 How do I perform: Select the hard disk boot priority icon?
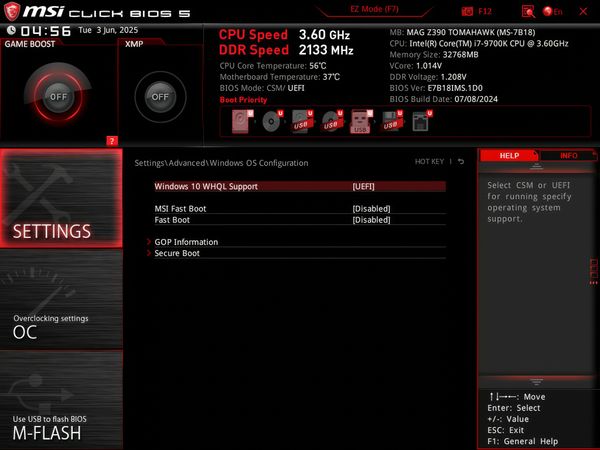[x=242, y=121]
